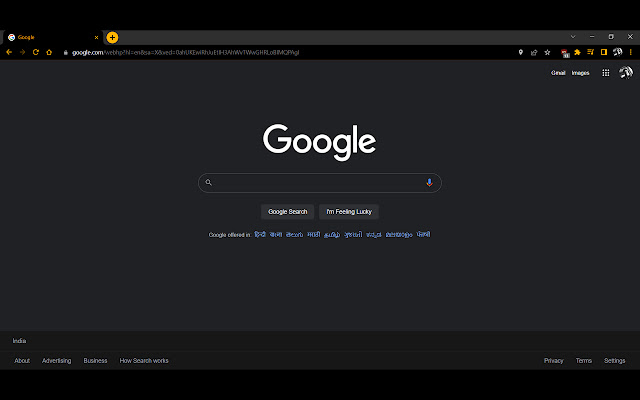Click the browser address bar URL
This screenshot has height=400, width=640.
point(186,52)
